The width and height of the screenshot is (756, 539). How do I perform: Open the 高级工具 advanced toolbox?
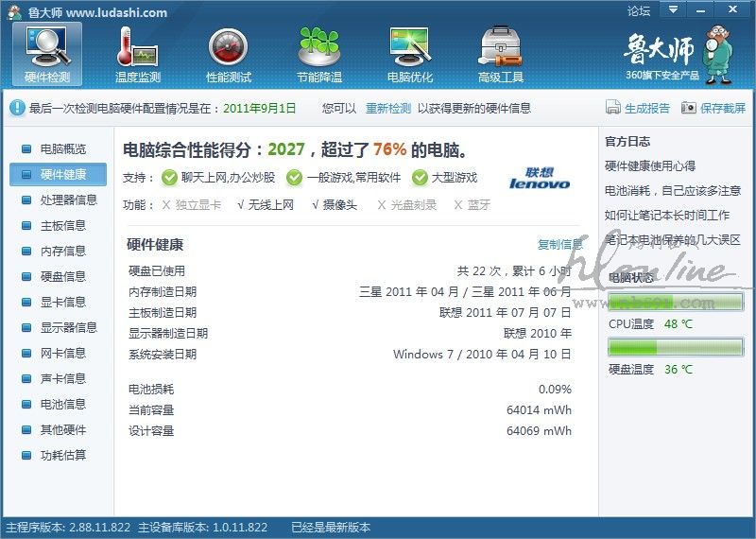pyautogui.click(x=501, y=55)
